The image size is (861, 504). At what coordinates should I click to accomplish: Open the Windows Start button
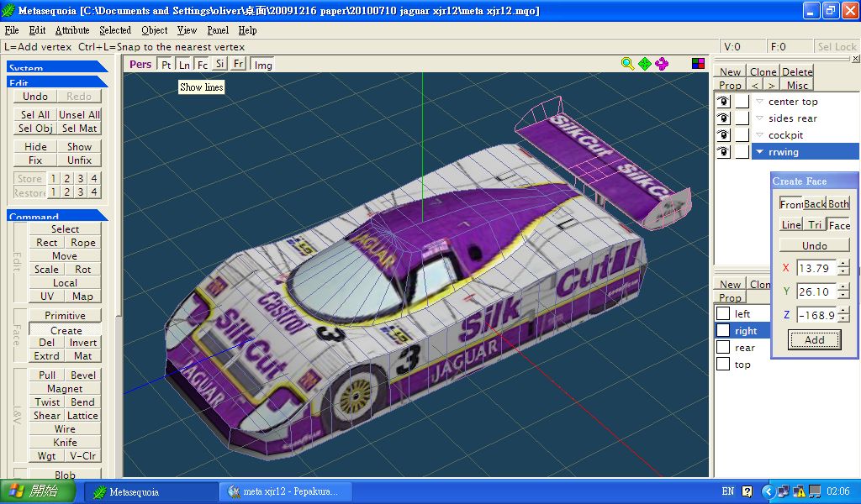37,491
